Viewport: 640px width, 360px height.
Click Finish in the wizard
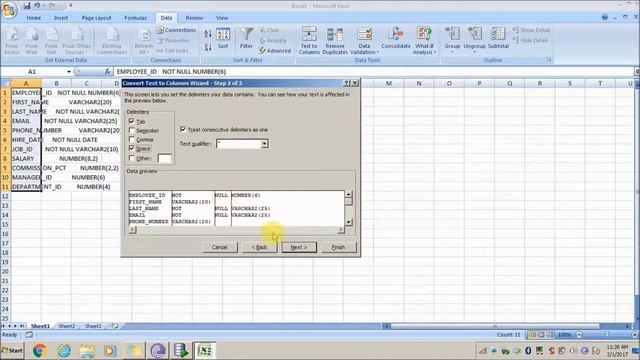point(338,247)
